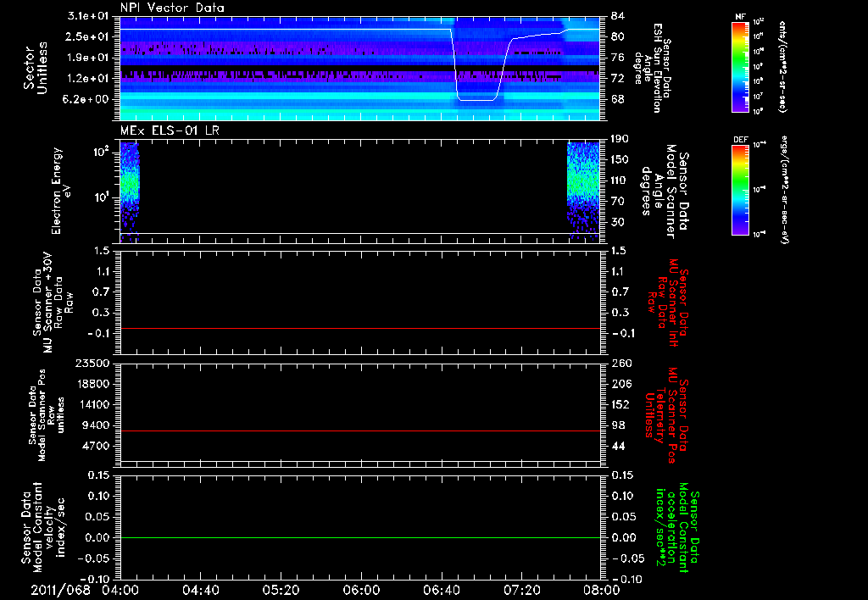Screen dimensions: 868x600
Task: Select the 'NPI Vector Data' panel title
Action: [172, 8]
